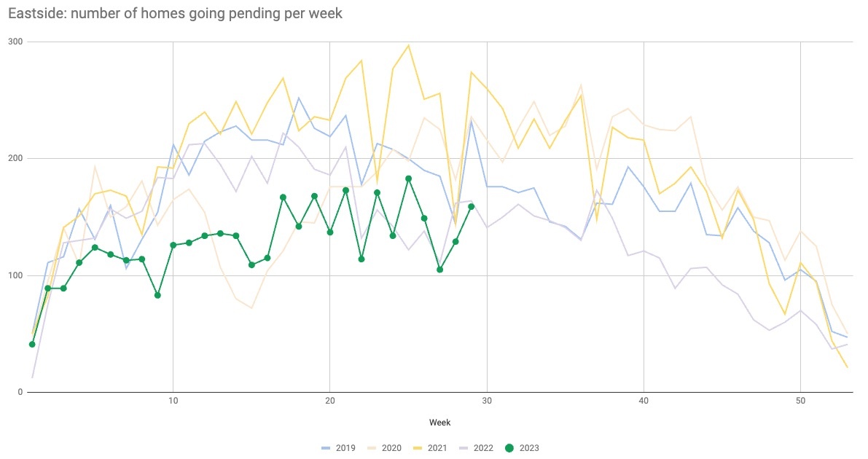Click the week 30 x-axis label

[487, 401]
